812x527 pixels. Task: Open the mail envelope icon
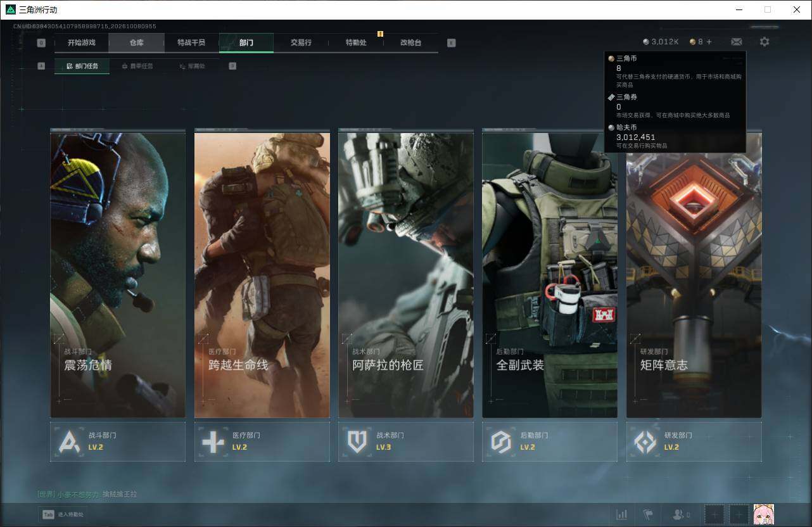click(x=736, y=42)
